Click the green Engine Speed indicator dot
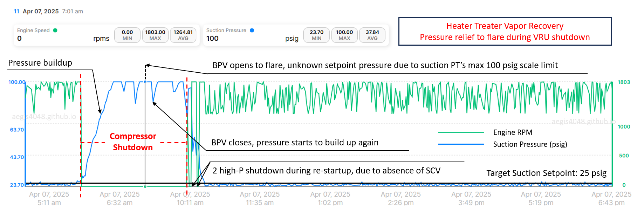Screen dimensions: 644x217 point(55,30)
